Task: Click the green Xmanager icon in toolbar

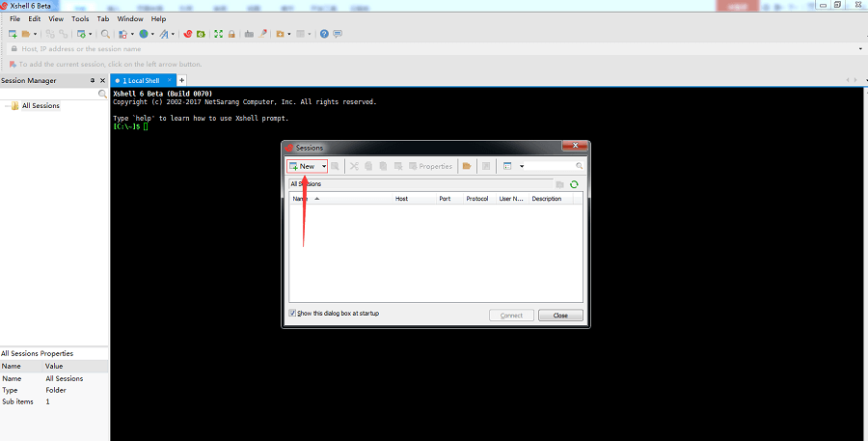Action: coord(201,34)
